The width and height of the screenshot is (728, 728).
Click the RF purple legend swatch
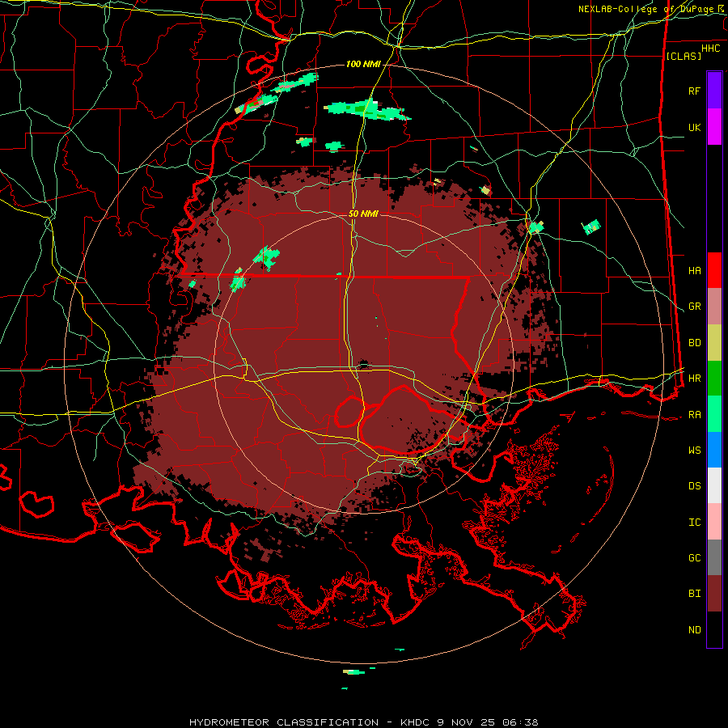coord(714,91)
